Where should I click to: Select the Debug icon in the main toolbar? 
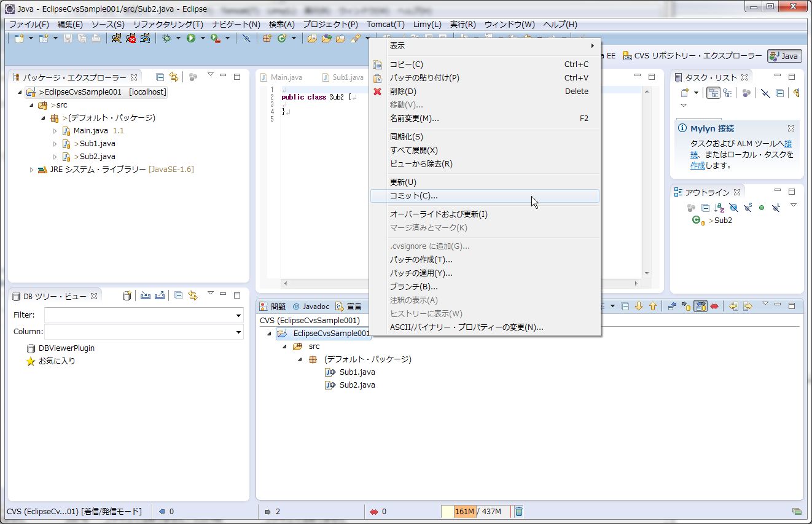[x=166, y=38]
